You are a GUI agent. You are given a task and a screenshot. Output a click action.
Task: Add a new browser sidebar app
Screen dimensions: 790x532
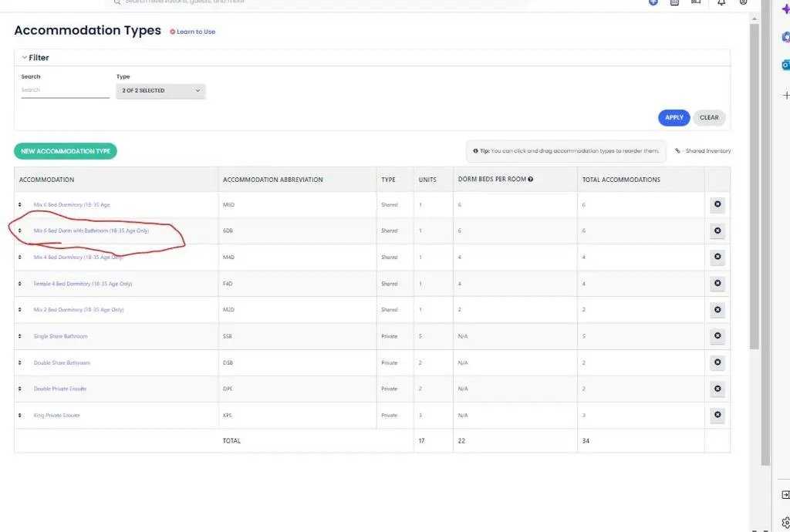785,95
